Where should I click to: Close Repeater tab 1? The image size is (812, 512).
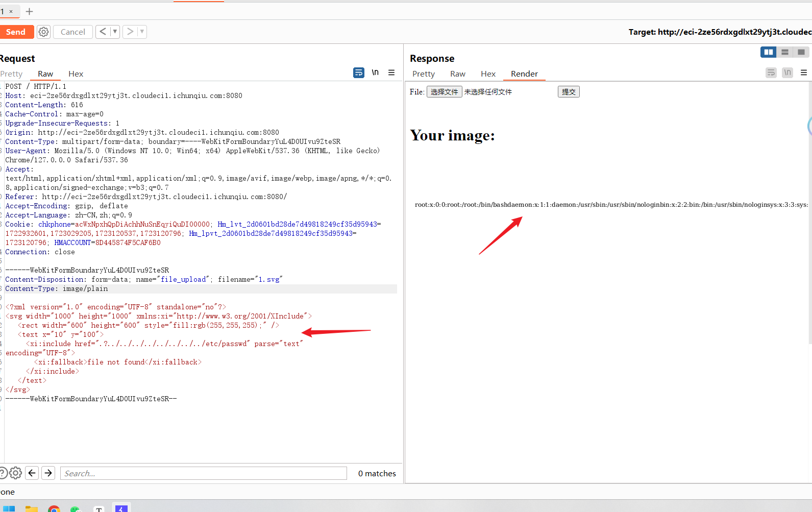pos(11,11)
